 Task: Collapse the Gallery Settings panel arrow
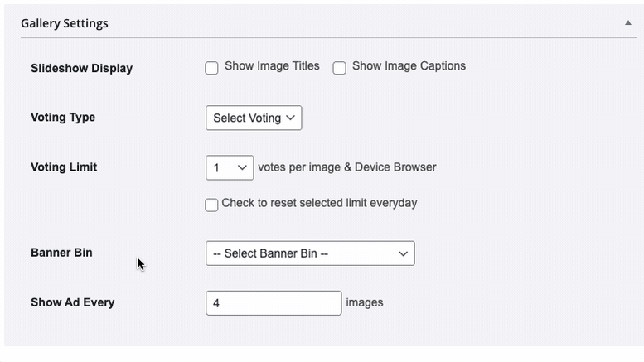[628, 23]
